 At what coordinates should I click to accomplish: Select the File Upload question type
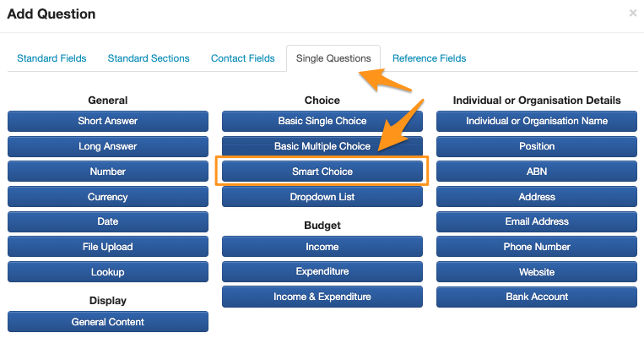[x=108, y=247]
